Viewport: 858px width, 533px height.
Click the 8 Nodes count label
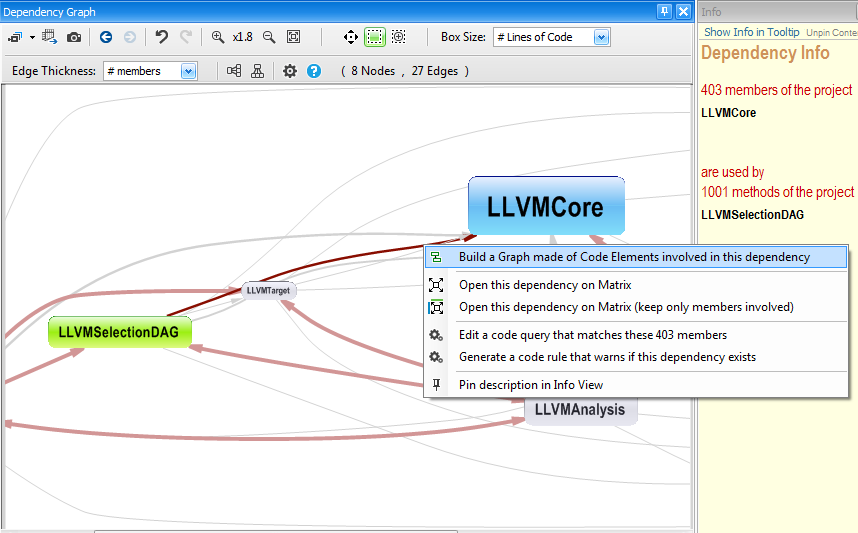pos(373,71)
